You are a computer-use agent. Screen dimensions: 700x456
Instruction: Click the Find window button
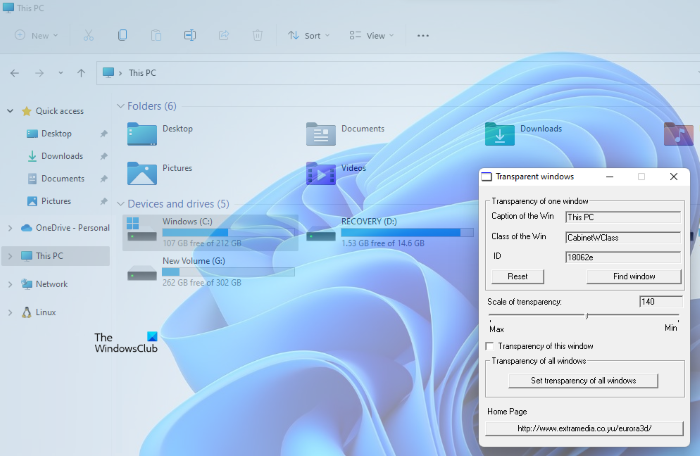coord(634,276)
